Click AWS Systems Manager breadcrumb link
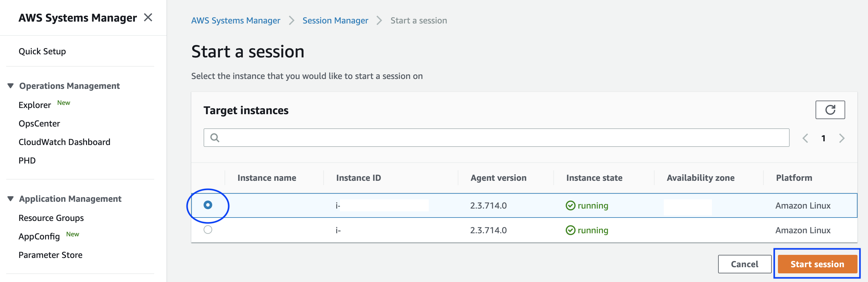Screen dimensions: 868x282 [x=236, y=21]
